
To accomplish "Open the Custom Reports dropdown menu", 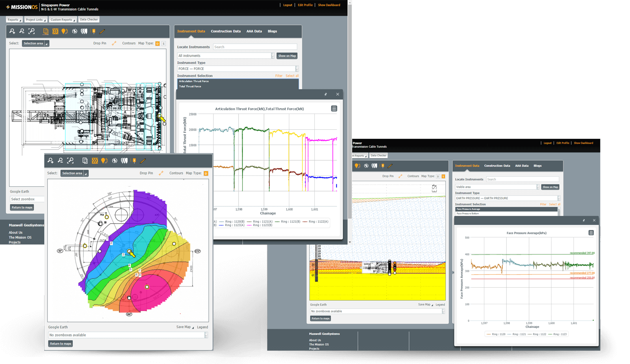I will [63, 20].
